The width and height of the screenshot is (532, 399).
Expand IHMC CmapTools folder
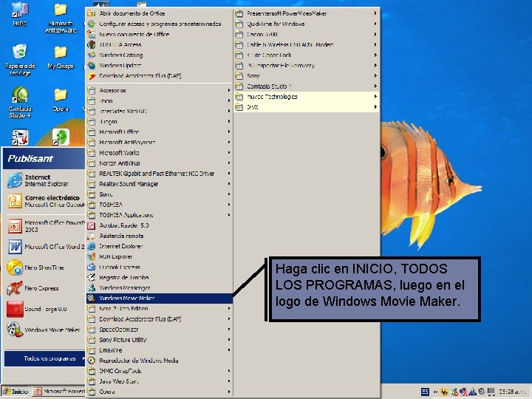click(x=160, y=371)
